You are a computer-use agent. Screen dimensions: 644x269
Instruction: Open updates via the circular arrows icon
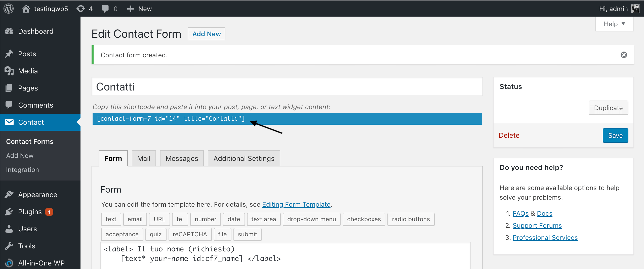point(81,8)
